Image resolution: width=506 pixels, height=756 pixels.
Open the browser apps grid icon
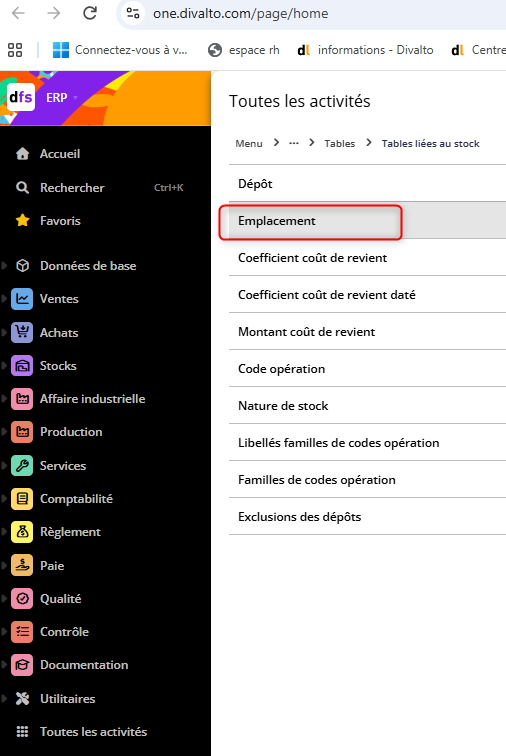(15, 50)
